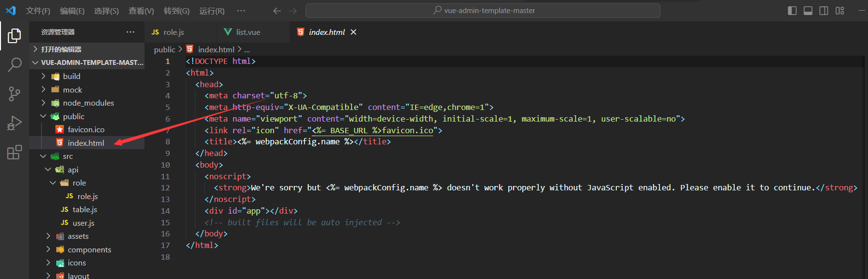Expand the components folder
The image size is (868, 279).
click(x=89, y=249)
